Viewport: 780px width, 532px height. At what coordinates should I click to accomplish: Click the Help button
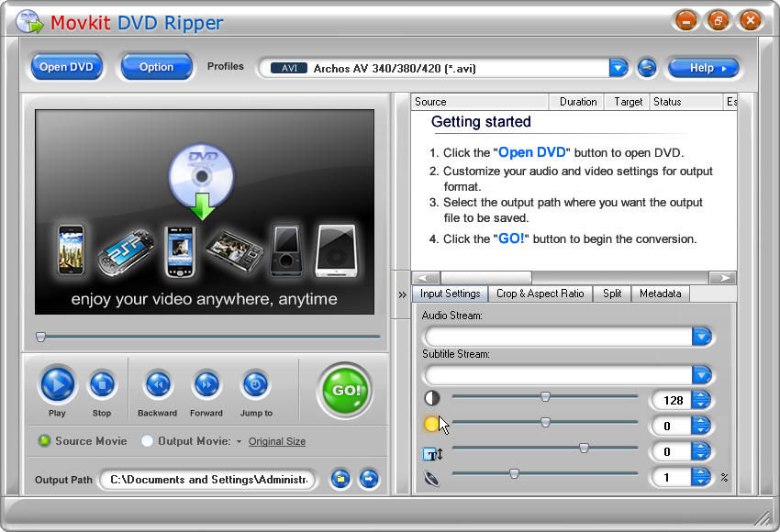(704, 68)
